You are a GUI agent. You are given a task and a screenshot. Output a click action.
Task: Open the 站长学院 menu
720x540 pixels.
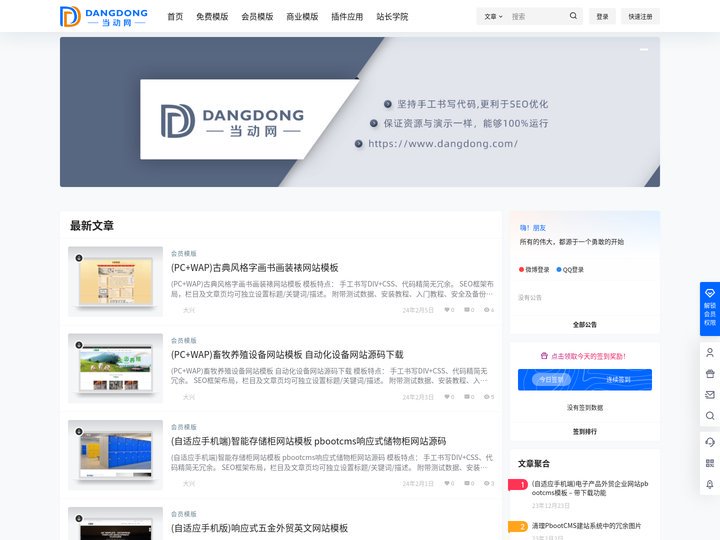[392, 17]
